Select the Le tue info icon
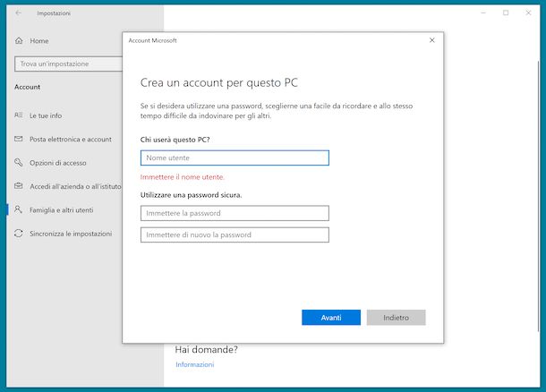This screenshot has width=546, height=392. (19, 115)
